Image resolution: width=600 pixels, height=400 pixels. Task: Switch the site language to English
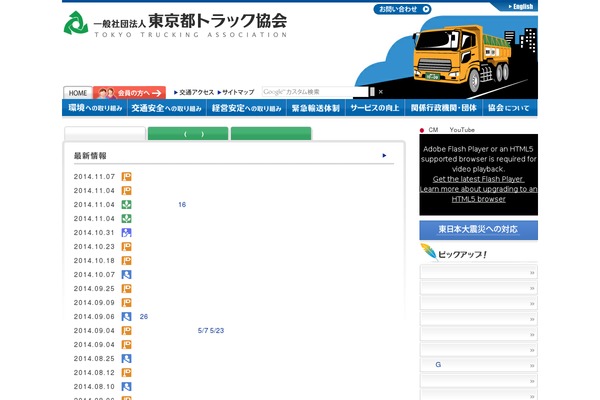[x=521, y=7]
